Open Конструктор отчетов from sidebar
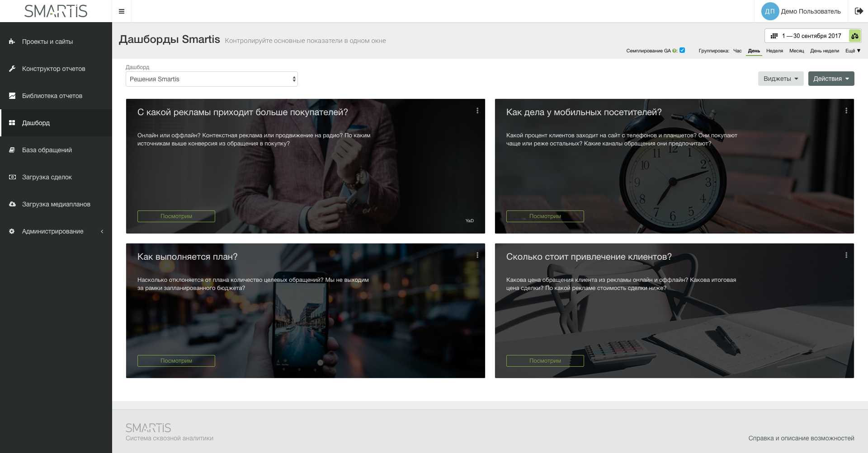The height and width of the screenshot is (453, 868). pos(53,69)
